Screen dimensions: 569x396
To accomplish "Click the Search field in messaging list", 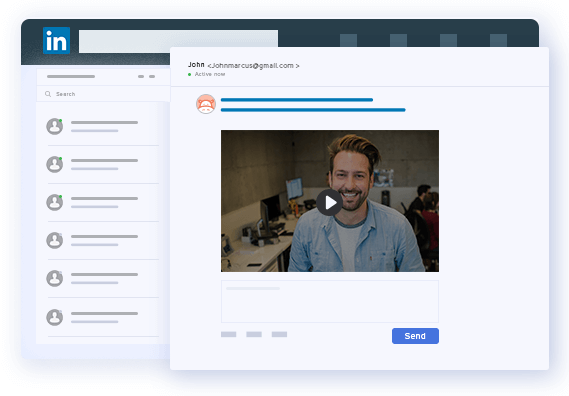I will click(x=103, y=94).
